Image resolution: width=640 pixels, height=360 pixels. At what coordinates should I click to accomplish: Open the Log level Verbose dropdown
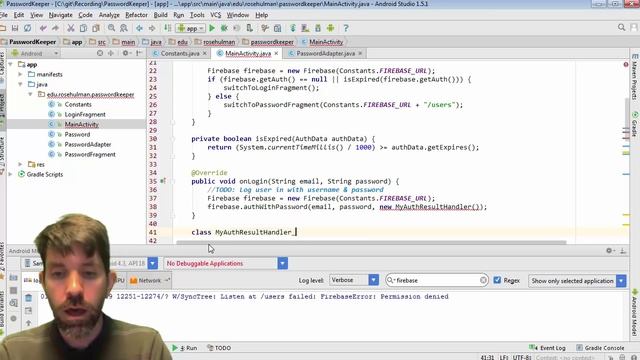(x=354, y=280)
